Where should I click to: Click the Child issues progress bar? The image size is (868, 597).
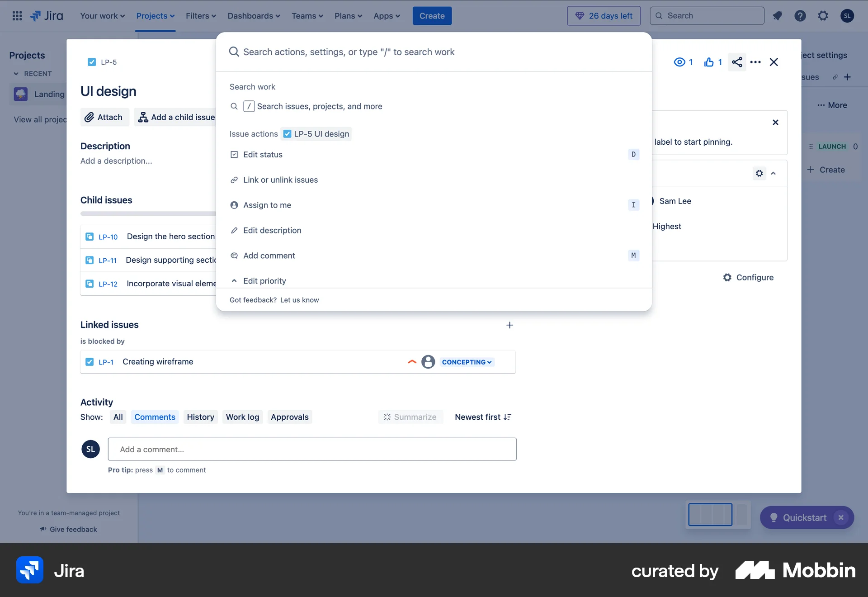[149, 213]
